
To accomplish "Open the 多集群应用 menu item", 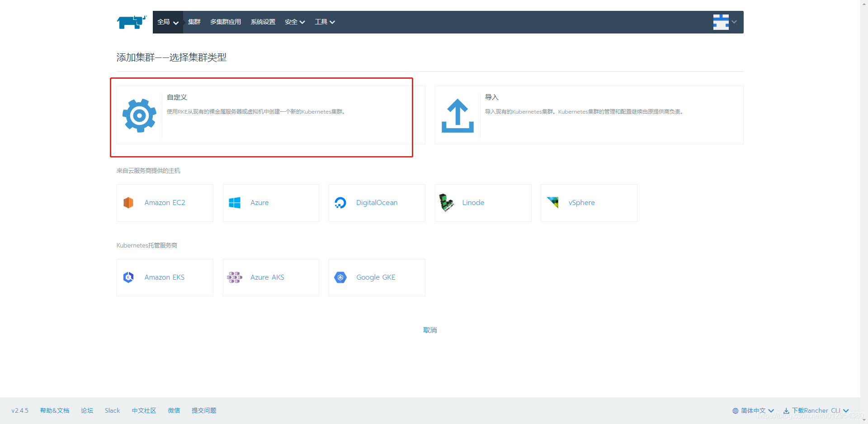I will pyautogui.click(x=226, y=22).
